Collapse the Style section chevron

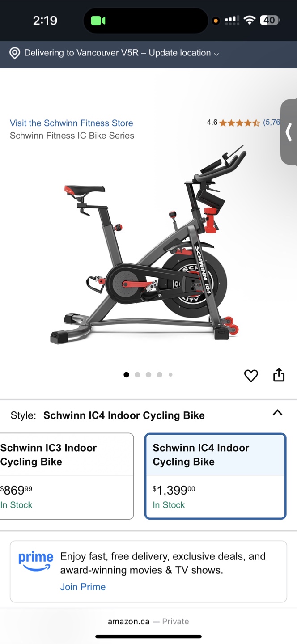tap(277, 413)
